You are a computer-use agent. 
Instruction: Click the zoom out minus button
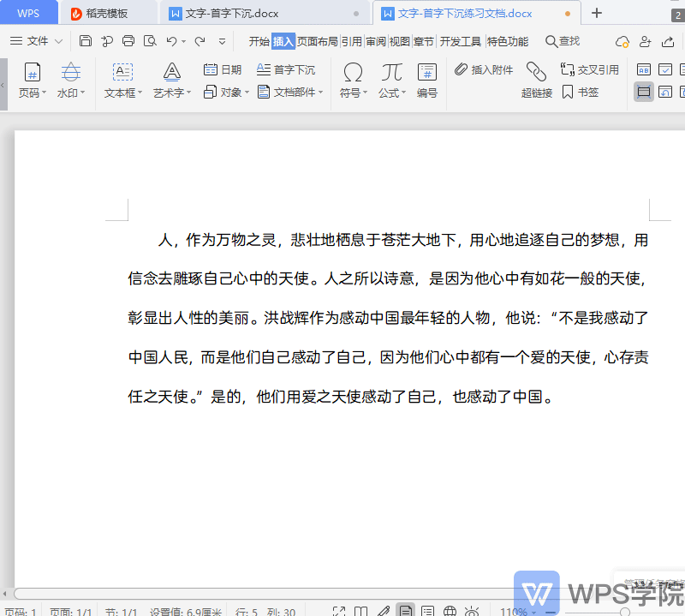coord(551,612)
